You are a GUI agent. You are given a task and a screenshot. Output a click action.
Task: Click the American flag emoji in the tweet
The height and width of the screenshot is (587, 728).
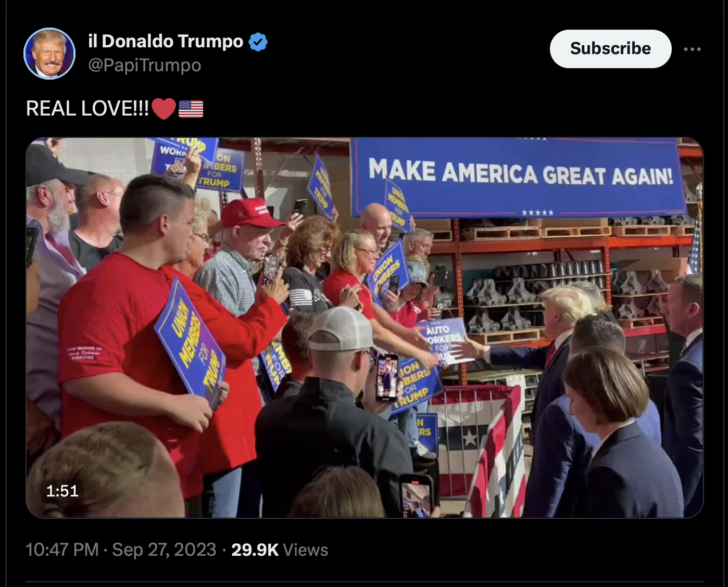[191, 109]
